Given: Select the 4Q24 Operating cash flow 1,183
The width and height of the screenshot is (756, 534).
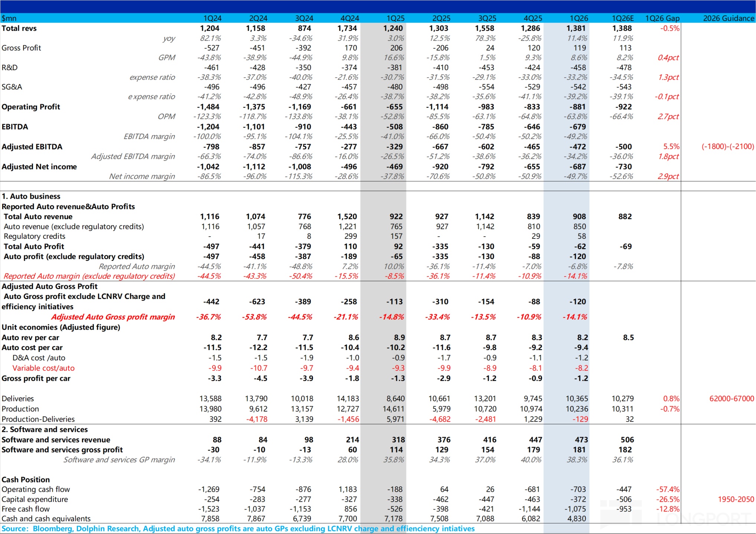Looking at the screenshot, I should pyautogui.click(x=347, y=489).
